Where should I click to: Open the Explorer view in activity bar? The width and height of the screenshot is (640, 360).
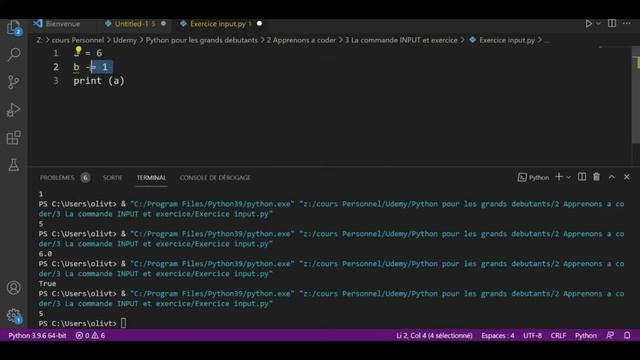(14, 28)
